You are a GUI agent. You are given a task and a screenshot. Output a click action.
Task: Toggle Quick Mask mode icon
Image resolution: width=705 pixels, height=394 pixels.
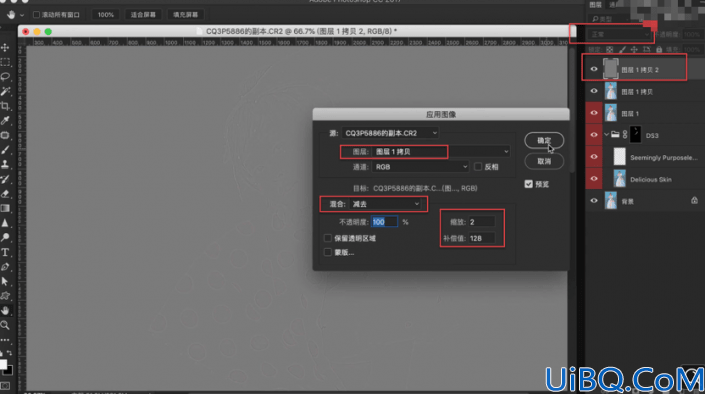point(5,385)
